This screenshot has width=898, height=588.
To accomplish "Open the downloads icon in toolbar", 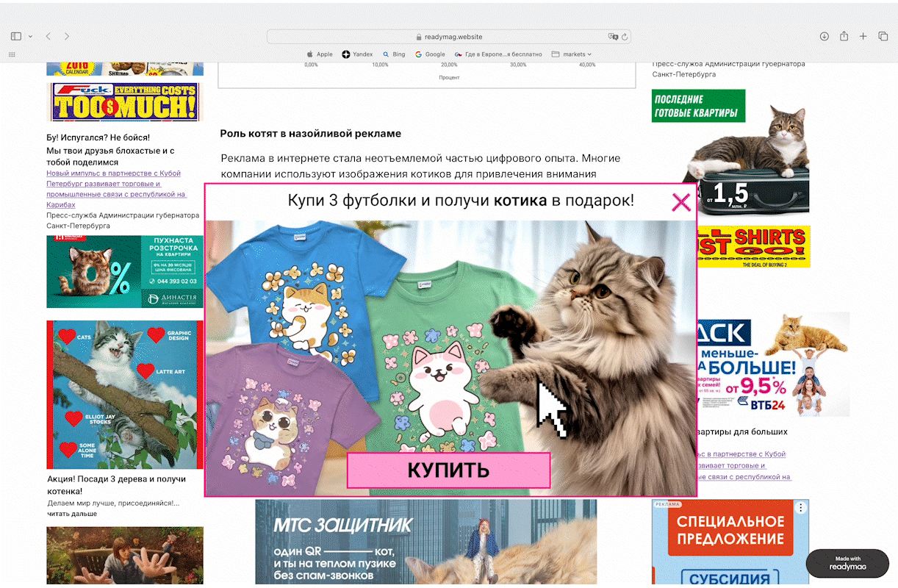I will (x=825, y=36).
